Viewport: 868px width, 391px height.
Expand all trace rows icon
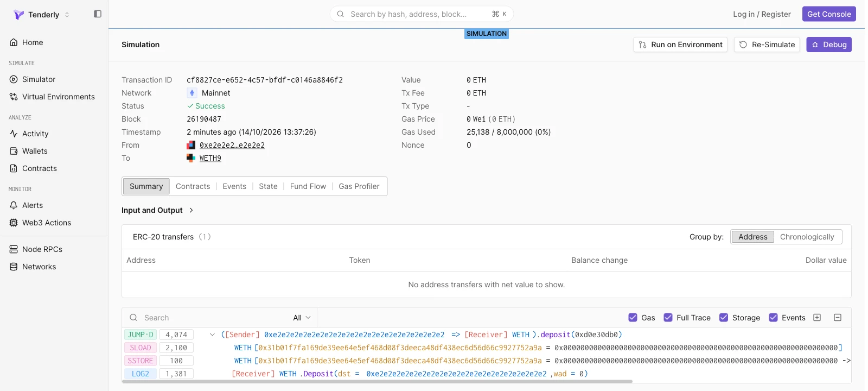tap(817, 318)
